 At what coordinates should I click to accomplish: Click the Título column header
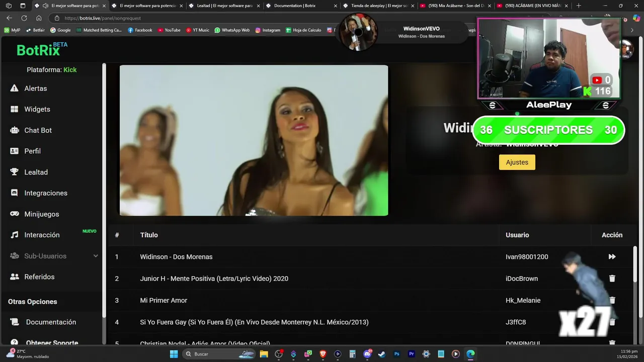point(149,235)
